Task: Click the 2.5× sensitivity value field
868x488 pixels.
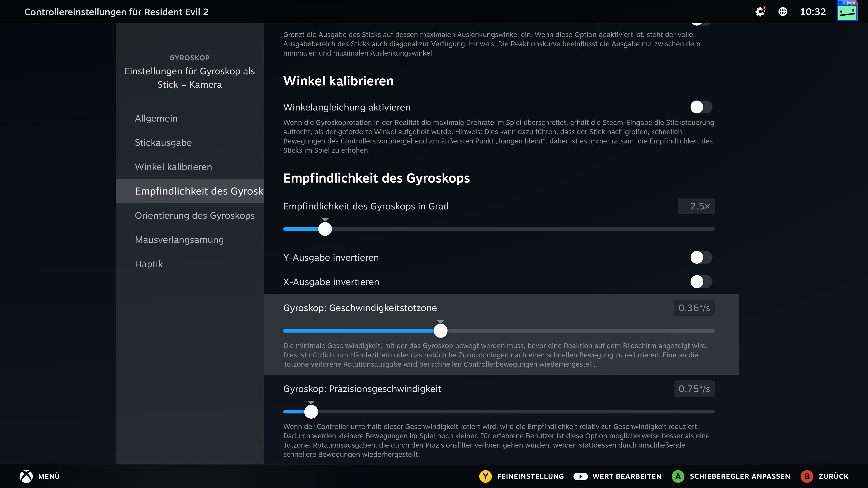Action: pos(696,206)
